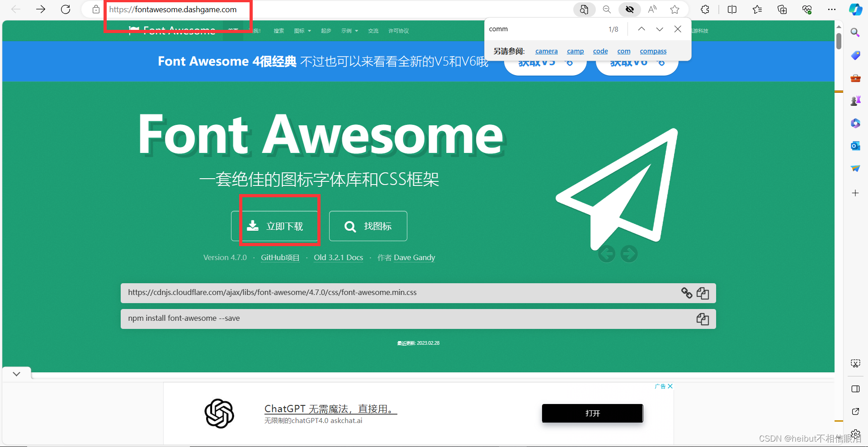The width and height of the screenshot is (868, 447).
Task: Start Read aloud from address bar
Action: point(652,10)
